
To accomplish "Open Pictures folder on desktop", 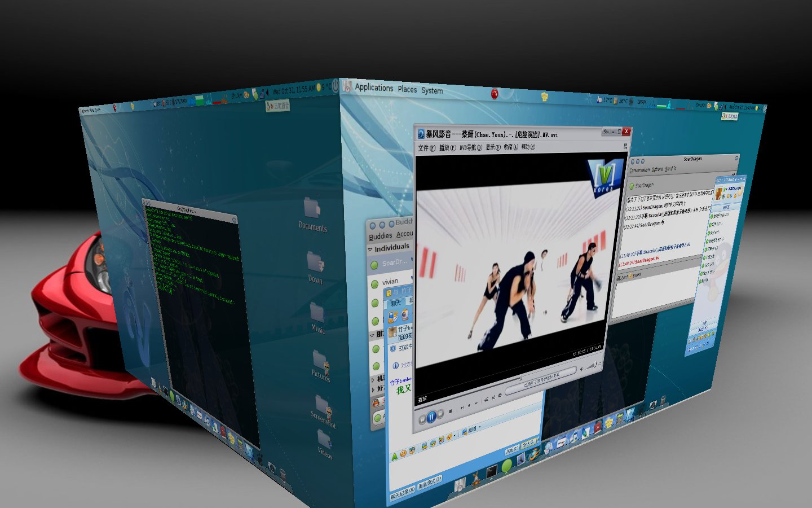I will (321, 365).
